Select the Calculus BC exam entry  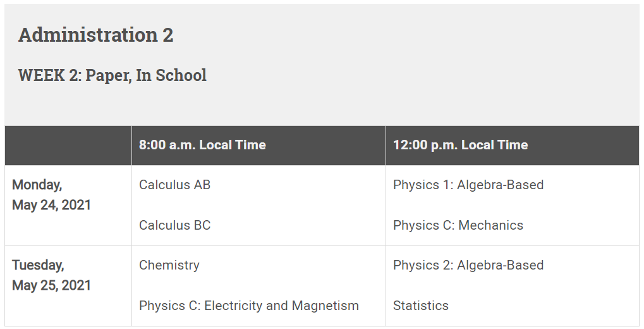click(x=174, y=225)
